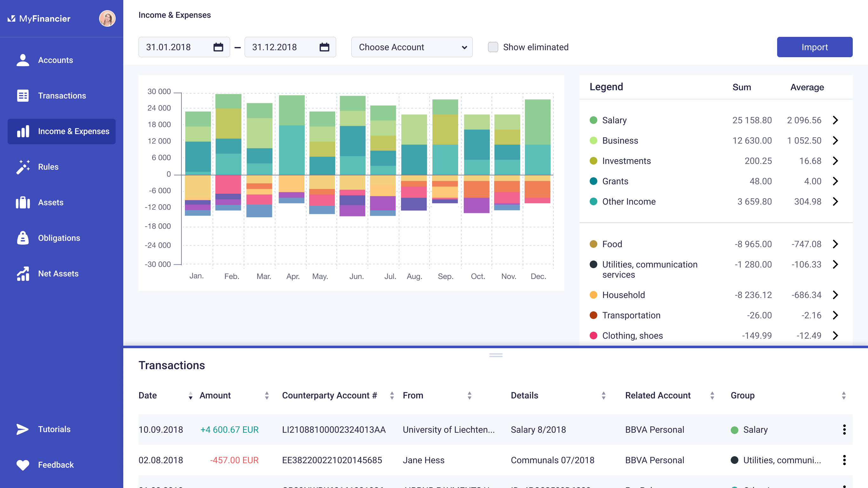Sort transactions by Date column
Image resolution: width=868 pixels, height=488 pixels.
pos(190,396)
